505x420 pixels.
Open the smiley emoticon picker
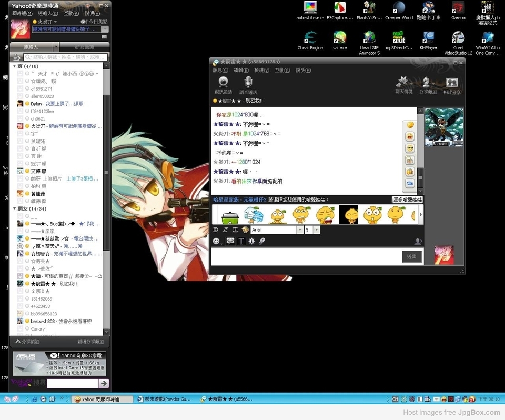[216, 241]
